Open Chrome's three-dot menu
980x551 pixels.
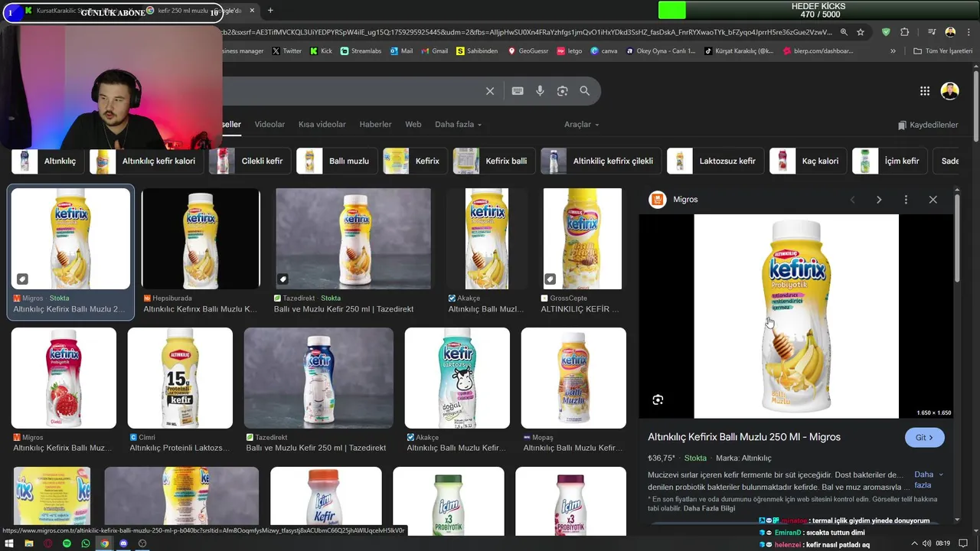point(968,32)
